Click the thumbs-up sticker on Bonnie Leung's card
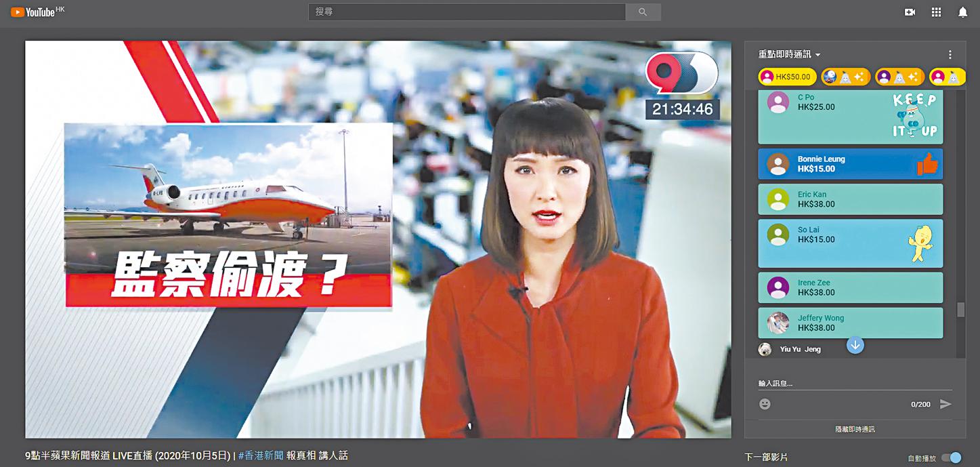 (927, 163)
